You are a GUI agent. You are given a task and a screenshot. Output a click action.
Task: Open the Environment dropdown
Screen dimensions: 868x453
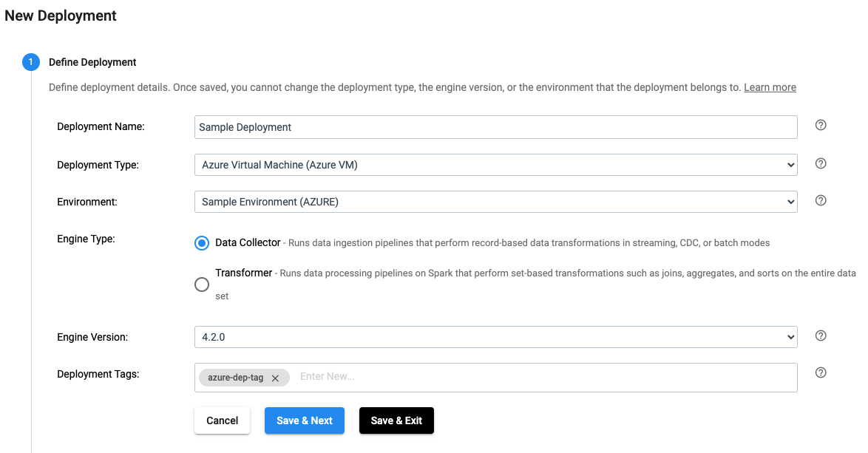tap(495, 202)
